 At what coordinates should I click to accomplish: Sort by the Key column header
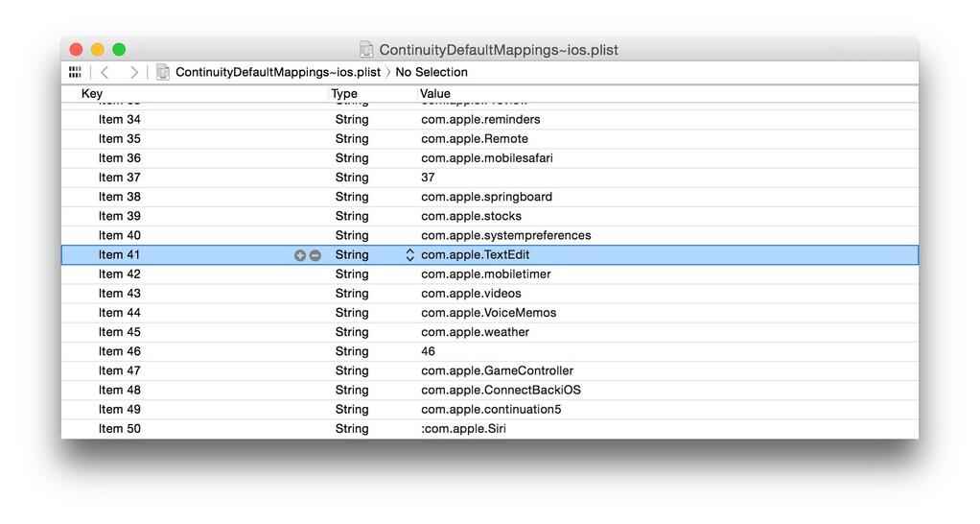pyautogui.click(x=92, y=93)
